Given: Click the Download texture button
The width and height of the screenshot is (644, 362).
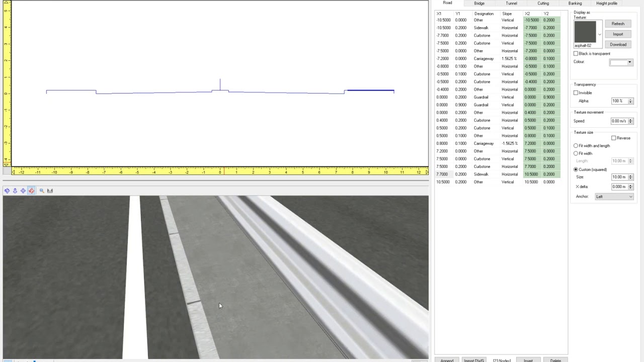Looking at the screenshot, I should click(618, 44).
